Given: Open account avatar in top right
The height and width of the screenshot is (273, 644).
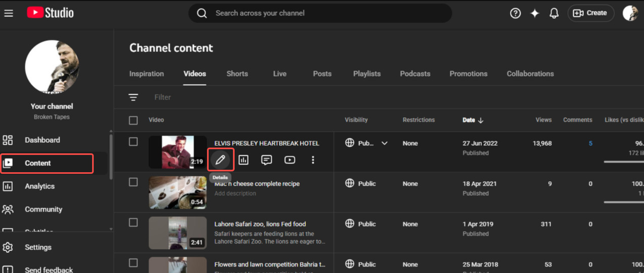Looking at the screenshot, I should coord(630,13).
